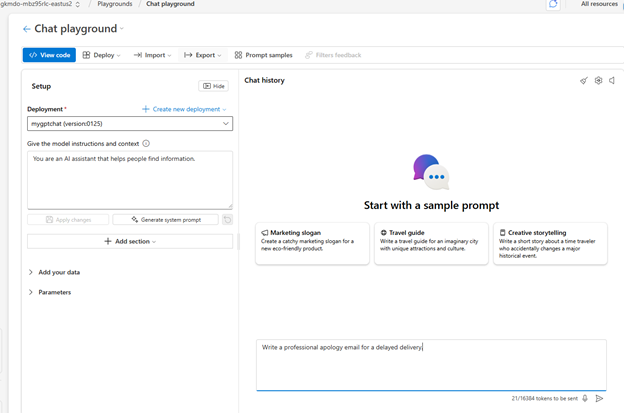Image resolution: width=624 pixels, height=413 pixels.
Task: Click the reset system prompt icon
Action: 228,220
